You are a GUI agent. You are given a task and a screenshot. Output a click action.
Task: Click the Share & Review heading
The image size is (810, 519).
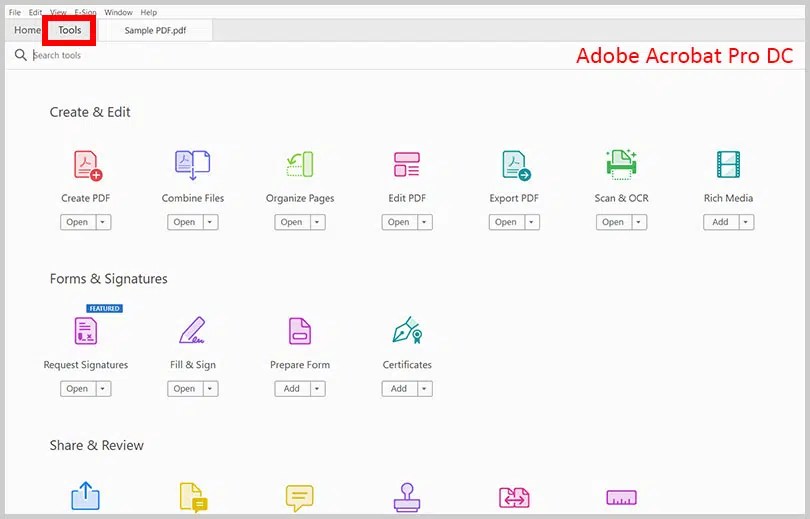tap(97, 445)
